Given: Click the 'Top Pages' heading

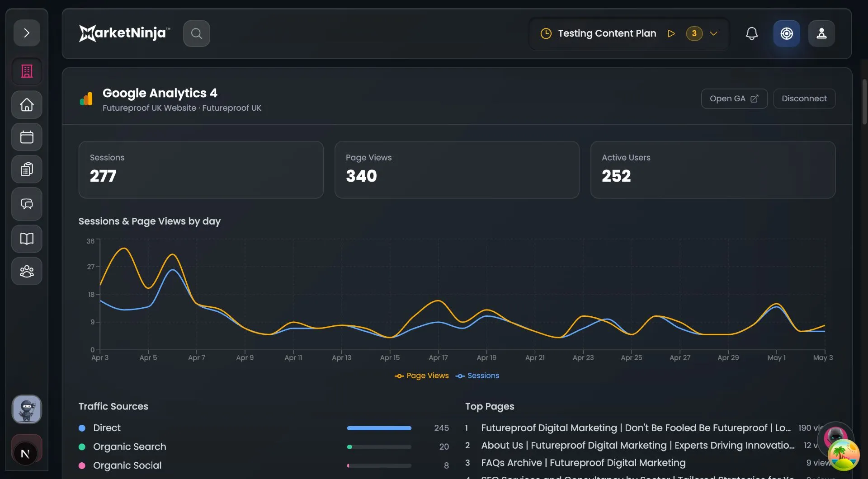Looking at the screenshot, I should tap(490, 406).
